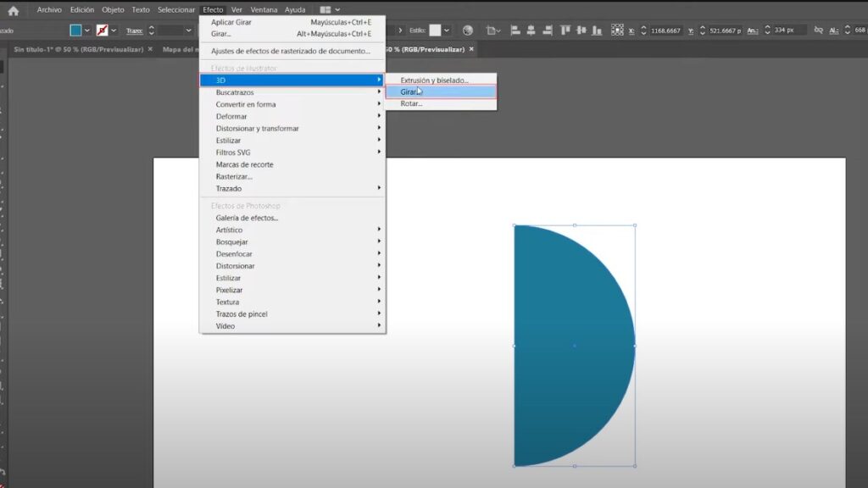Open the Estilo dropdown
The image size is (868, 488).
444,29
